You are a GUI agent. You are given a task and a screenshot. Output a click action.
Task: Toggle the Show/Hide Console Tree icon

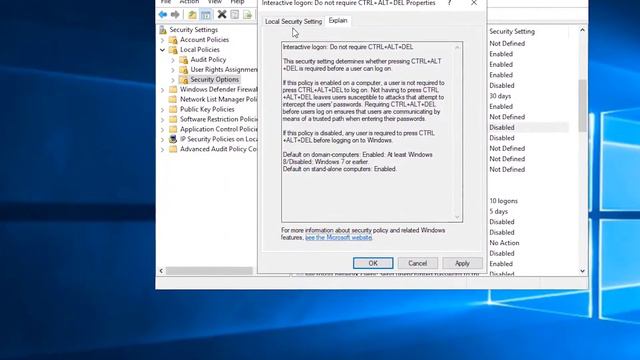206,15
